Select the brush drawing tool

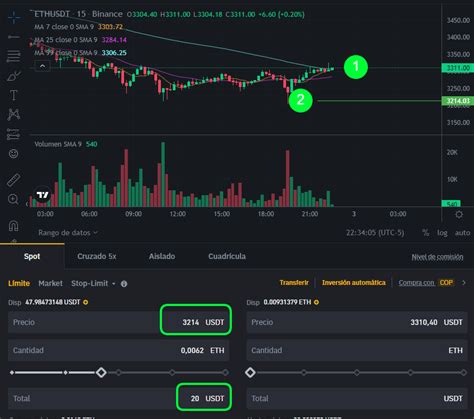[14, 76]
